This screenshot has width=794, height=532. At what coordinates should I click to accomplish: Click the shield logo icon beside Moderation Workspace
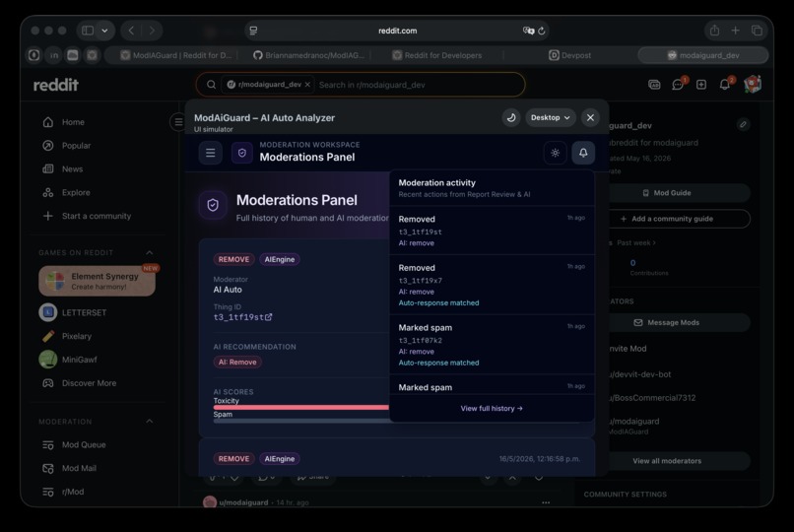pyautogui.click(x=242, y=153)
